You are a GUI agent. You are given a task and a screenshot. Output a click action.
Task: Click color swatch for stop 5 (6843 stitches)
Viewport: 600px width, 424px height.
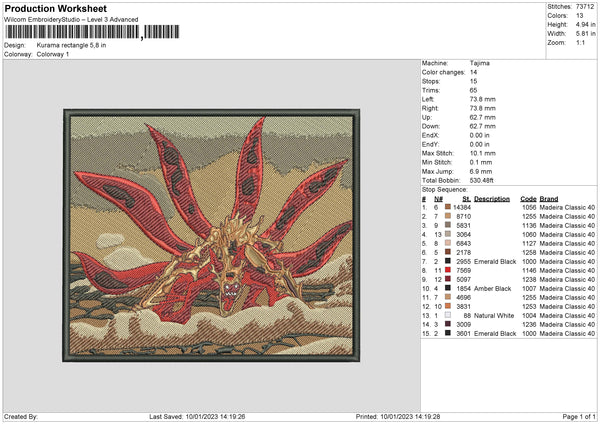pyautogui.click(x=448, y=243)
